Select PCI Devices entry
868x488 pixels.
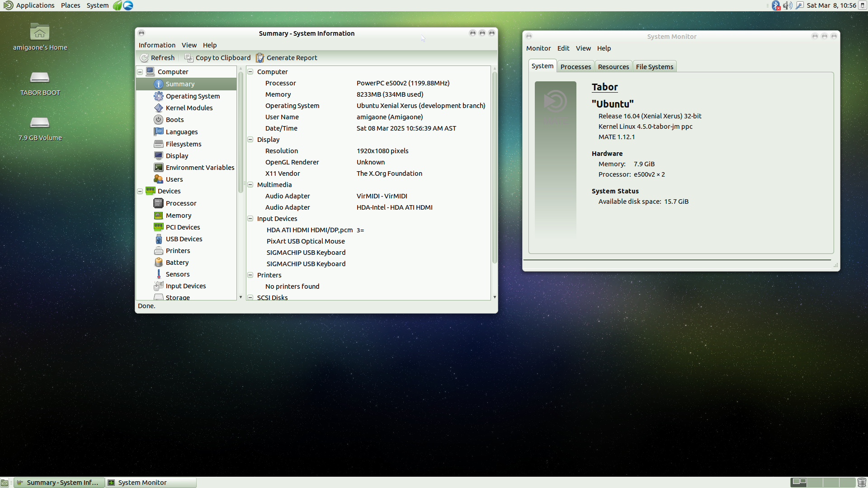(183, 227)
